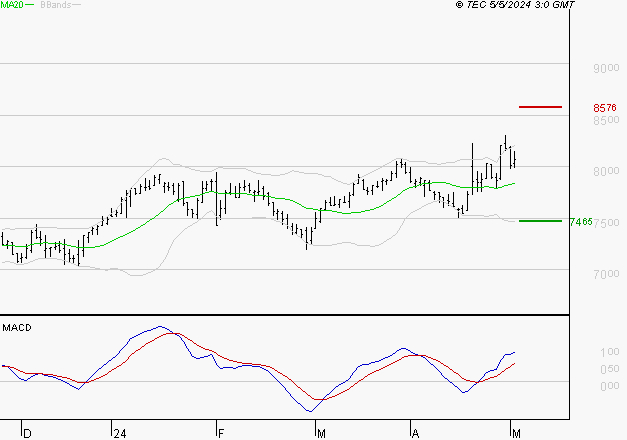The height and width of the screenshot is (440, 627).
Task: Click the MACD panel label
Action: (17, 328)
